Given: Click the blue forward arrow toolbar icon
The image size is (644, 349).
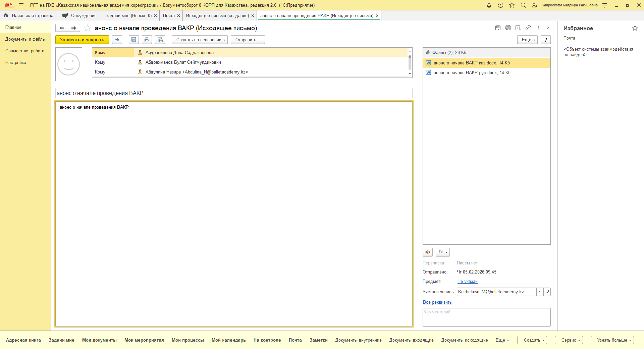Looking at the screenshot, I should pos(117,40).
